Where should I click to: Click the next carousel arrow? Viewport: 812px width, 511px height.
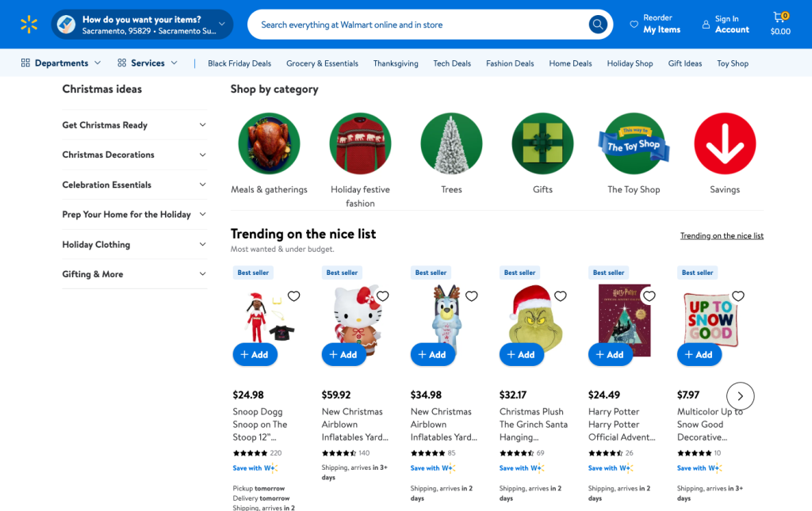tap(740, 396)
